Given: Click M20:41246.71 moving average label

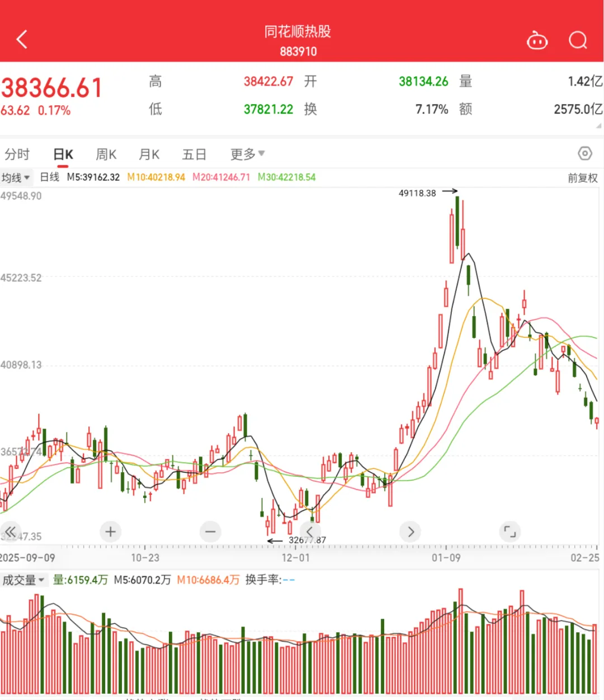Looking at the screenshot, I should 221,177.
